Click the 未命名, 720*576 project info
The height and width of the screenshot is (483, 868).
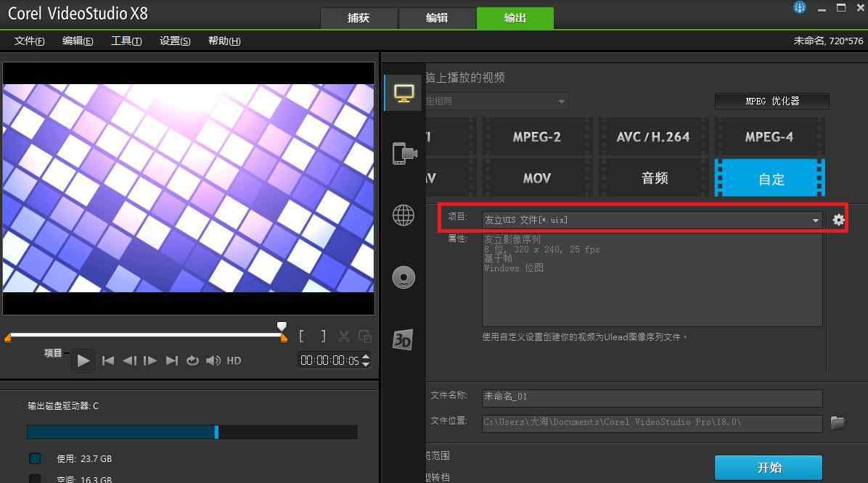point(828,41)
